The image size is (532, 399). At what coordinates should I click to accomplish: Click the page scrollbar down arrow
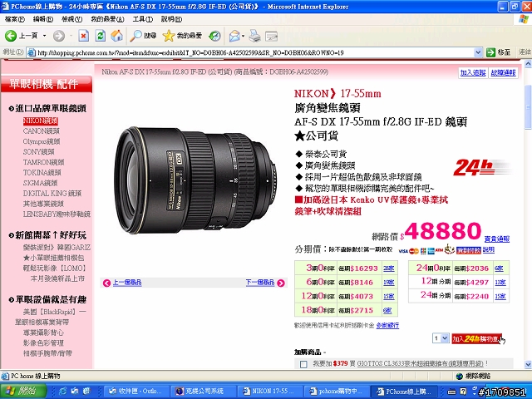[528, 364]
